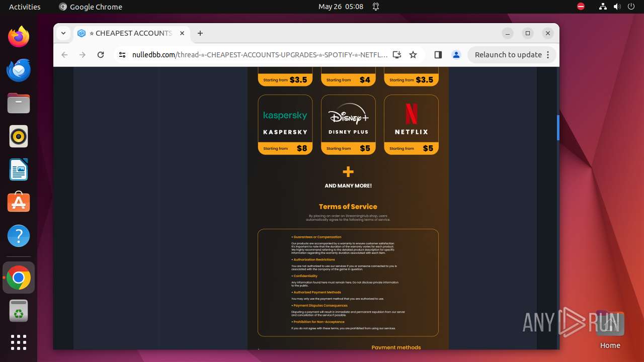Screen dimensions: 644x362
Task: Click the page vertical scrollbar thumb
Action: click(558, 127)
